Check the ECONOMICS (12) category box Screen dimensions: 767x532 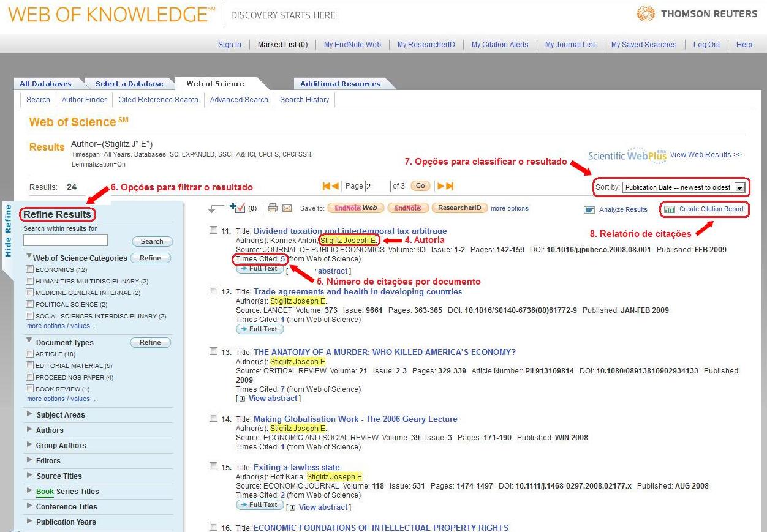pos(29,269)
